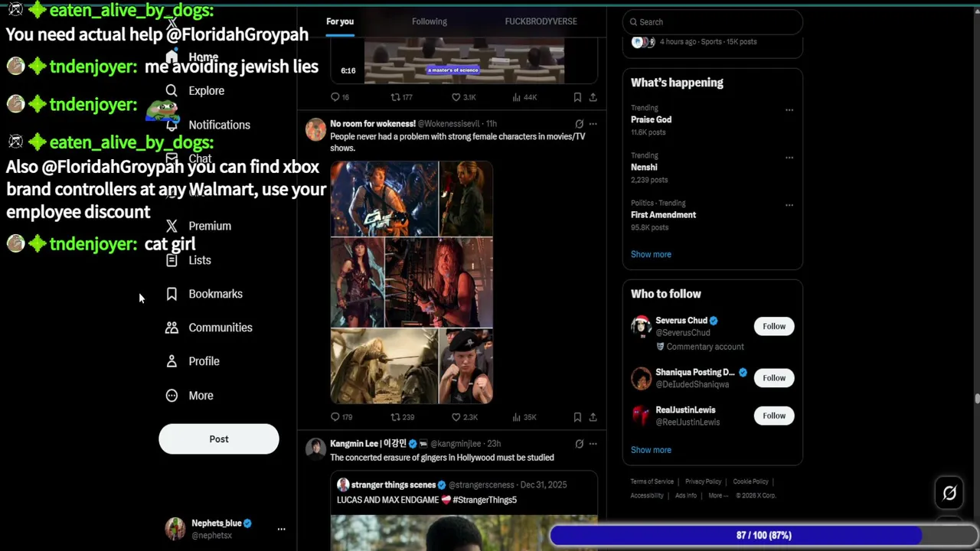The image size is (980, 551).
Task: Open the Cookie Policy link
Action: pyautogui.click(x=750, y=481)
